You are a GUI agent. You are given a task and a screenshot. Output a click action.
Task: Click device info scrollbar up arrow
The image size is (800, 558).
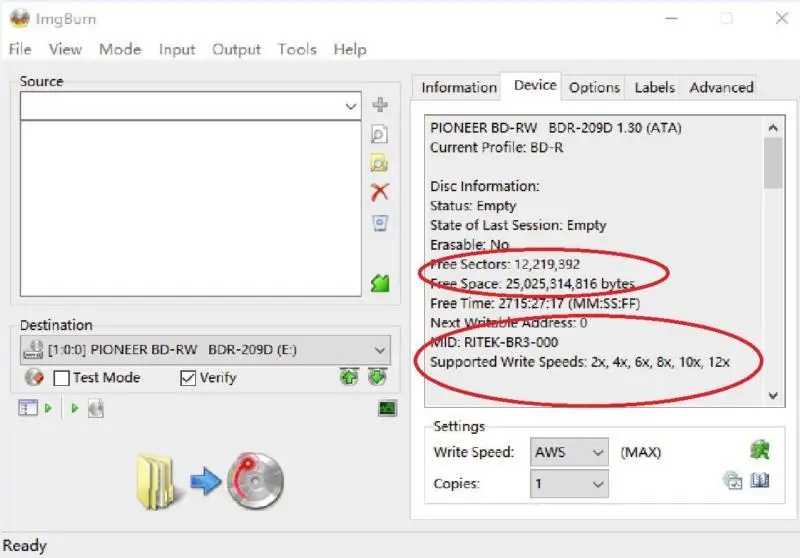point(773,128)
